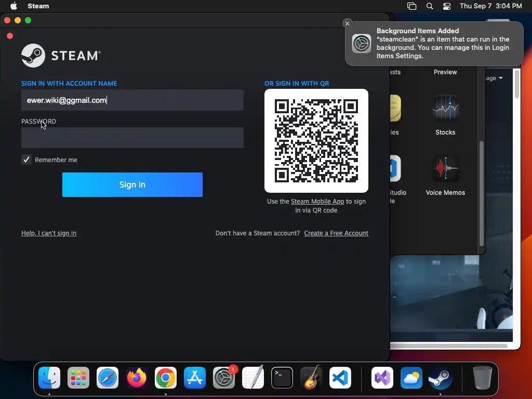The width and height of the screenshot is (532, 399).
Task: Open the cloud weather app in dock
Action: [x=411, y=378]
